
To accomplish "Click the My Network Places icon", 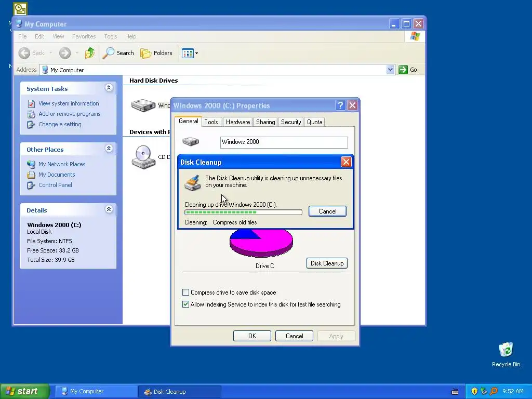I will click(31, 164).
